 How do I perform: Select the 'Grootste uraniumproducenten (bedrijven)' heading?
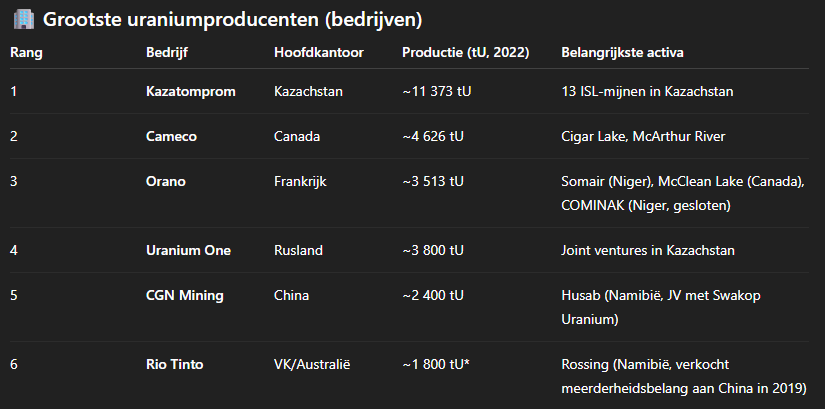[x=232, y=19]
